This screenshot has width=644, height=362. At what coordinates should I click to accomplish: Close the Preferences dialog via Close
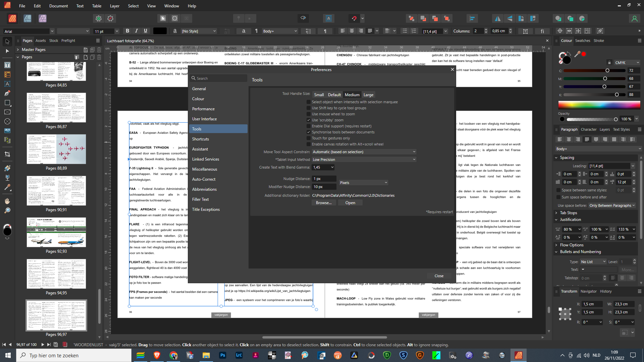[439, 276]
